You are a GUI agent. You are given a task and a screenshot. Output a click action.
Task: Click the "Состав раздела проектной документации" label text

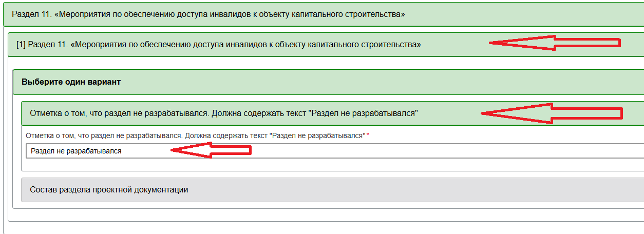point(109,190)
